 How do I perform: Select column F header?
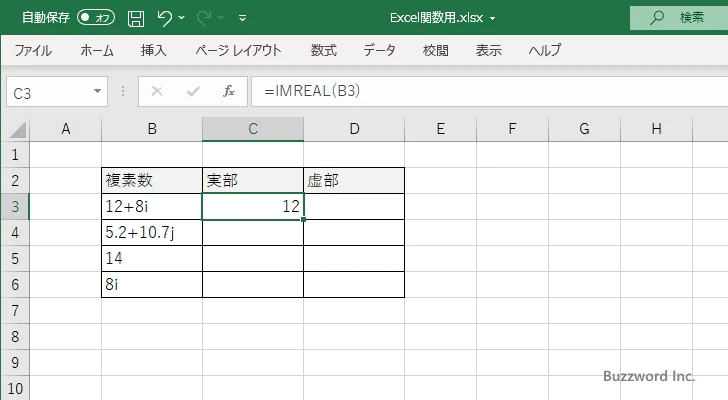pyautogui.click(x=513, y=129)
